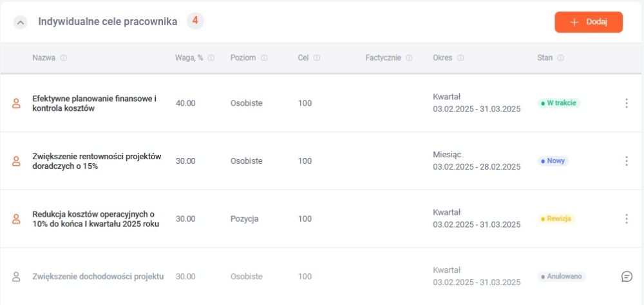Open goal Redukcja kosztów operacyjnych o 10%
Image resolution: width=644 pixels, height=305 pixels.
(x=95, y=219)
